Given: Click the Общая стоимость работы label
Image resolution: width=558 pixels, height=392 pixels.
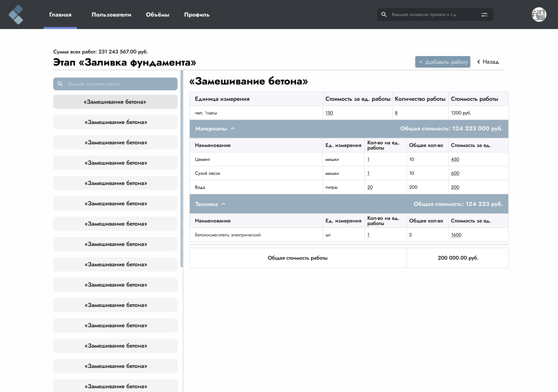Looking at the screenshot, I should pyautogui.click(x=298, y=258).
